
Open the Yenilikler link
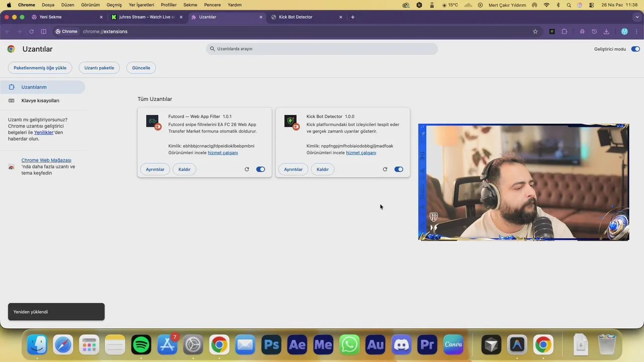[44, 133]
